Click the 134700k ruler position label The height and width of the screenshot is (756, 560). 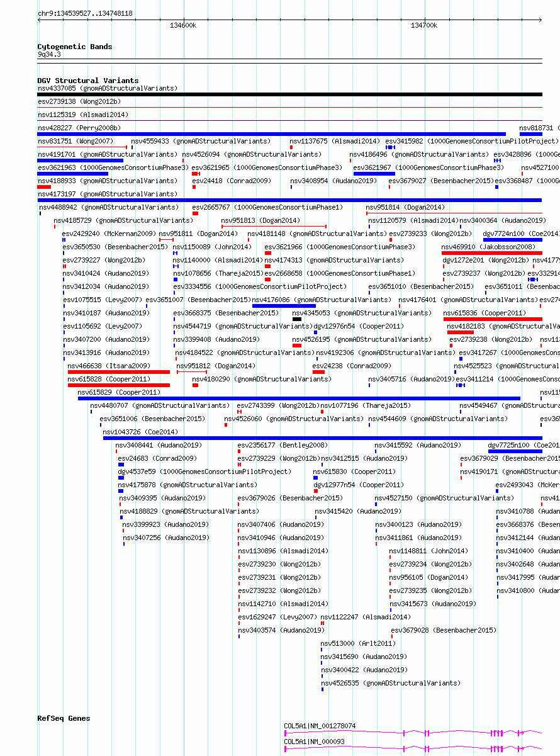[x=424, y=25]
